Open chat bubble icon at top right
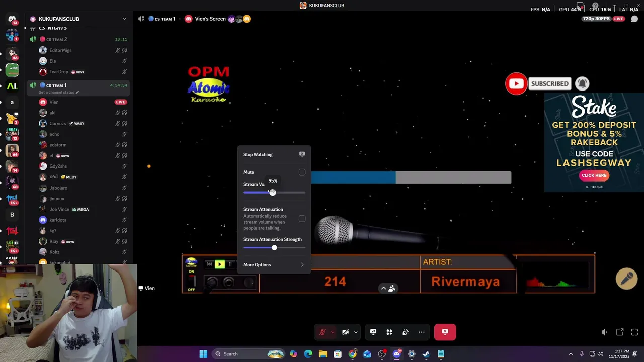644x362 pixels. [x=634, y=19]
